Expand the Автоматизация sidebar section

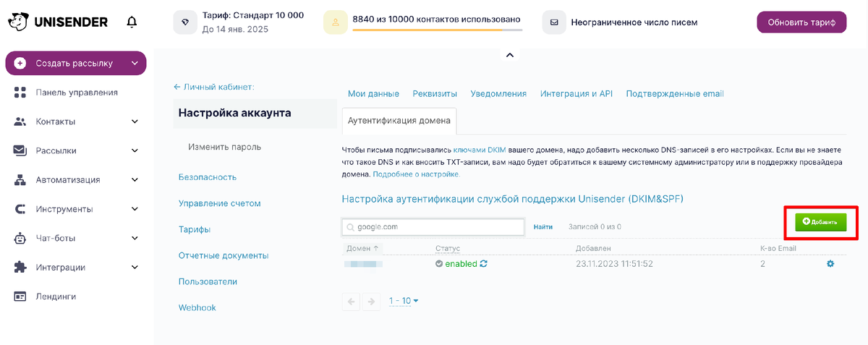click(x=135, y=179)
